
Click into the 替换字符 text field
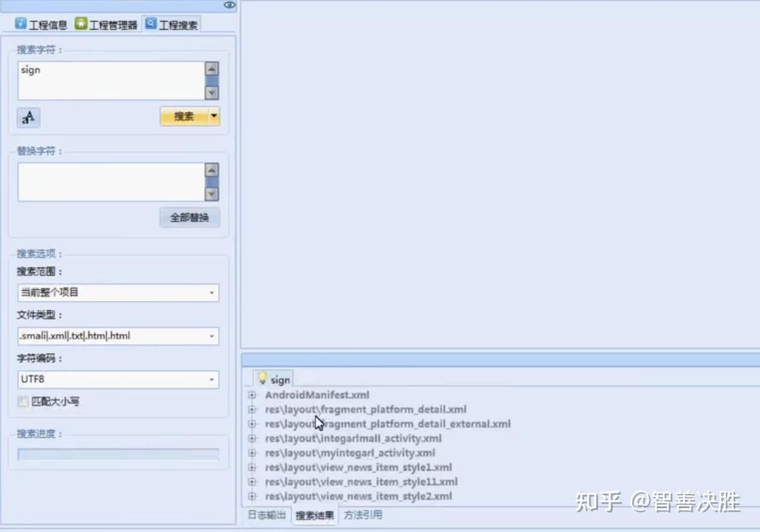pos(112,182)
